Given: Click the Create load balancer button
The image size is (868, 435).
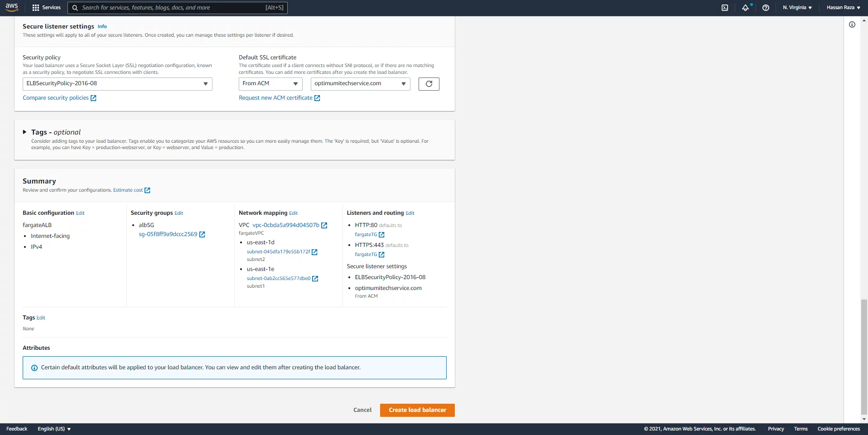Looking at the screenshot, I should (x=417, y=410).
